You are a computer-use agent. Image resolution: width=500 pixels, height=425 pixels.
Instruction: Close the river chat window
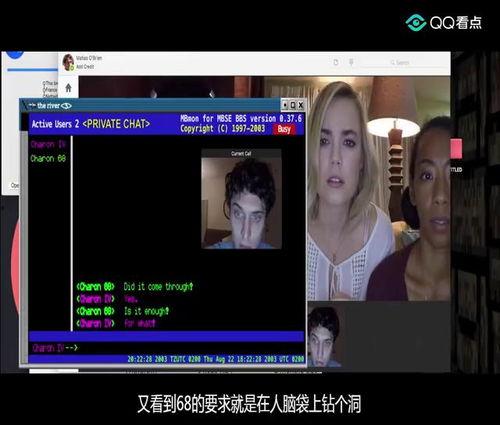(x=301, y=105)
